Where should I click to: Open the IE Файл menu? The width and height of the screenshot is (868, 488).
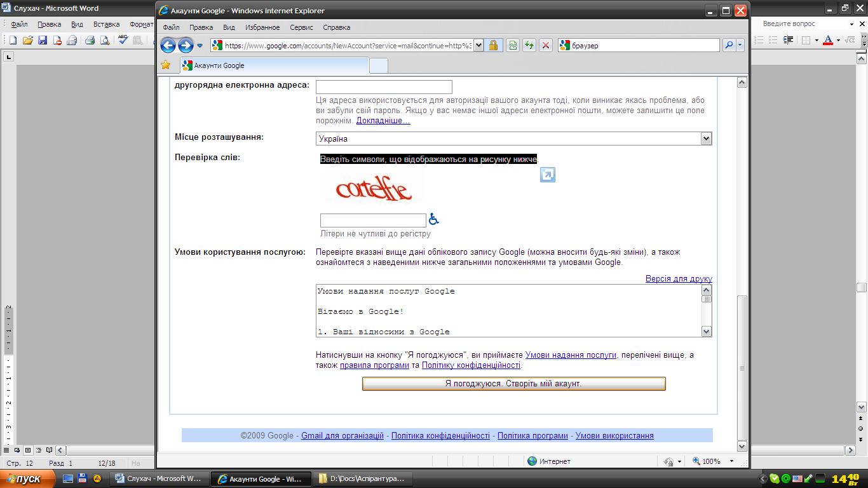[x=172, y=27]
